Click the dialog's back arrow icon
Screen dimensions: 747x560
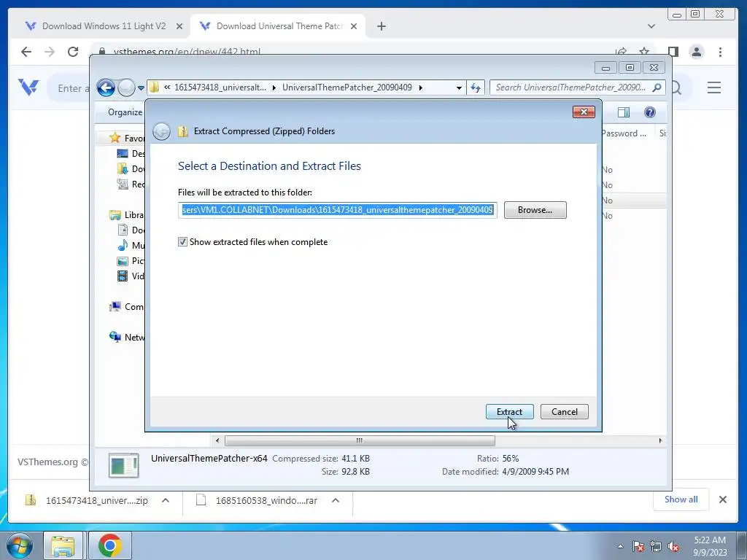tap(161, 131)
